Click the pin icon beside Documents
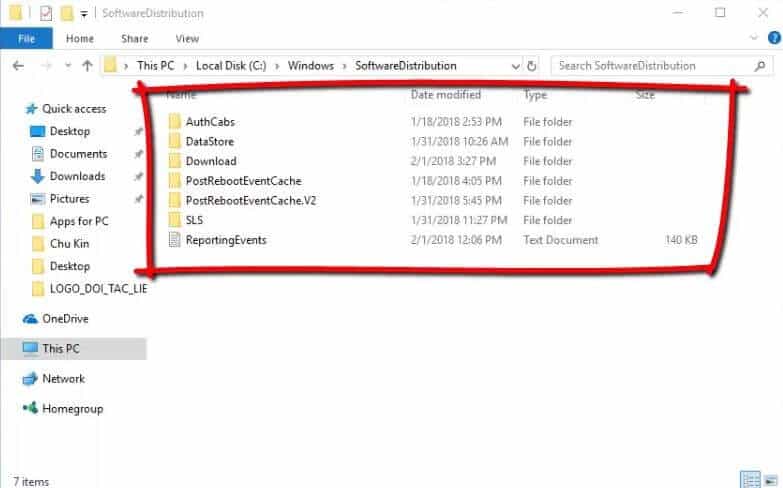The height and width of the screenshot is (488, 783). pyautogui.click(x=138, y=154)
